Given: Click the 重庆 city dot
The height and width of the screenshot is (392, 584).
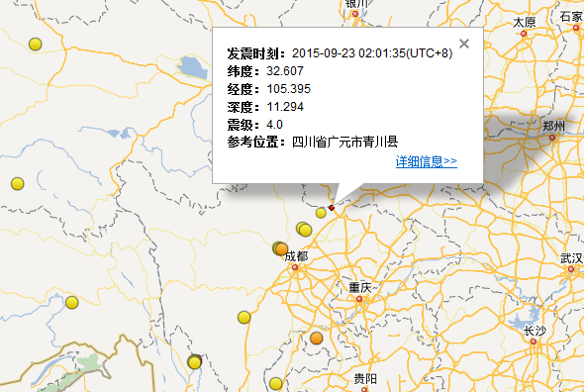Looking at the screenshot, I should pyautogui.click(x=359, y=299).
